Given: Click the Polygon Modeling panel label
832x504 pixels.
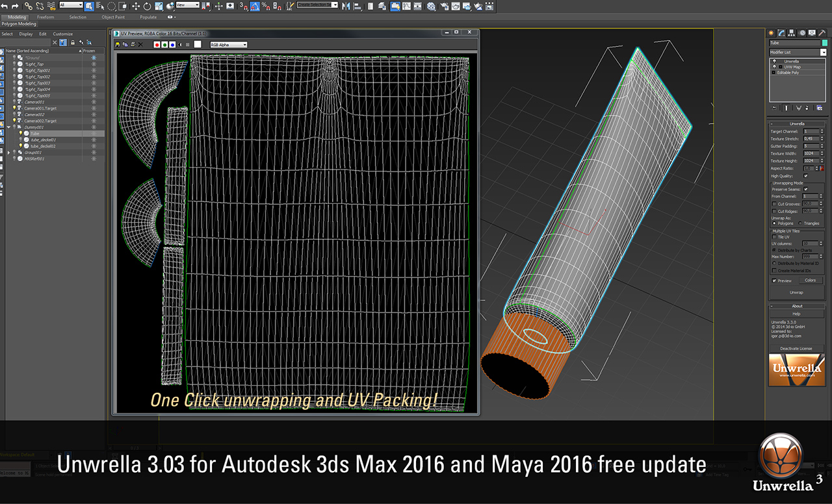Looking at the screenshot, I should point(19,24).
